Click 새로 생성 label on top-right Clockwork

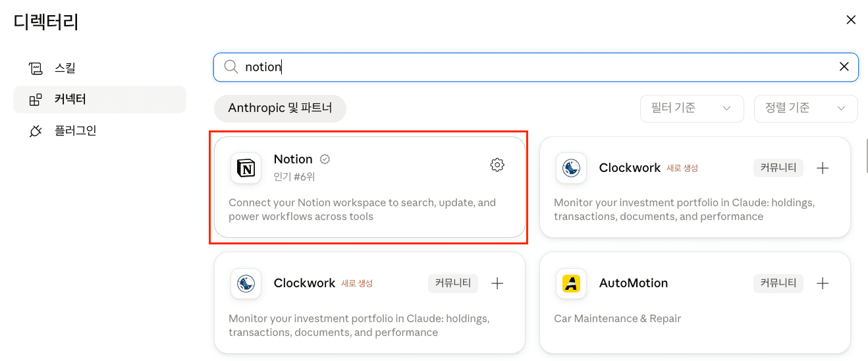682,168
